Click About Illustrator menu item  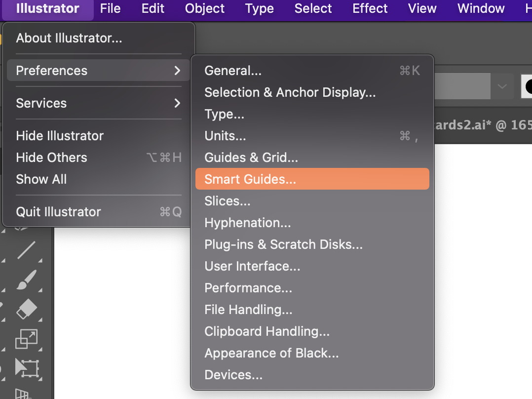69,38
